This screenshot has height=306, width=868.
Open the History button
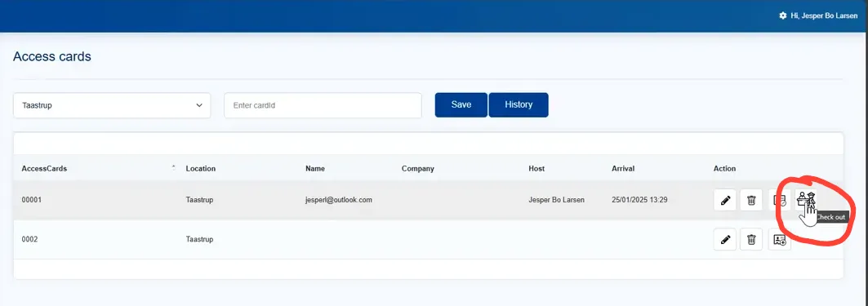point(519,104)
